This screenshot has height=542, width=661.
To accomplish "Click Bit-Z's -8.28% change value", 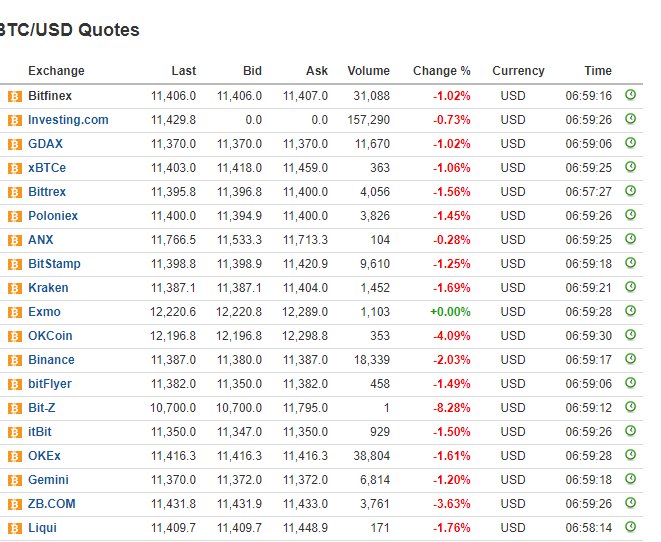I will [x=451, y=408].
